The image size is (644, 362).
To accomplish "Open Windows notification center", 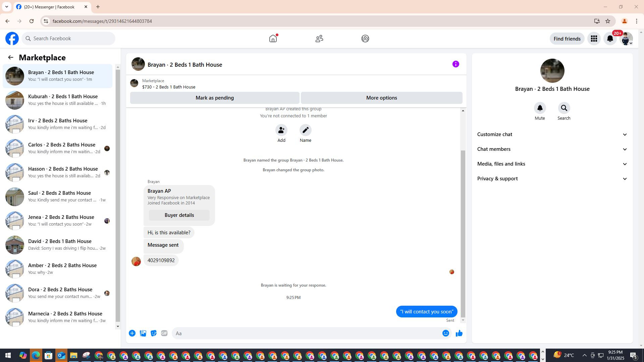I will tap(634, 355).
